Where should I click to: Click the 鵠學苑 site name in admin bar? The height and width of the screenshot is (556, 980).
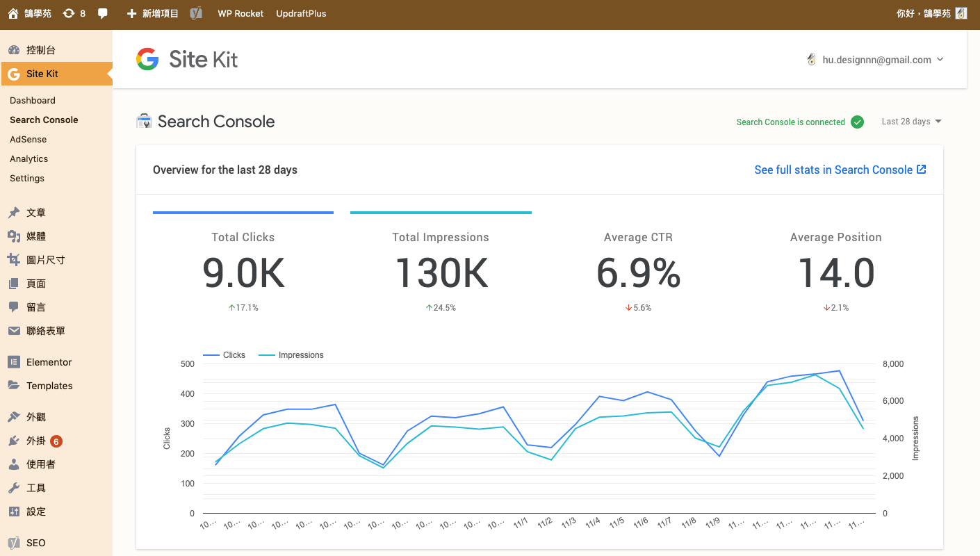click(x=38, y=13)
